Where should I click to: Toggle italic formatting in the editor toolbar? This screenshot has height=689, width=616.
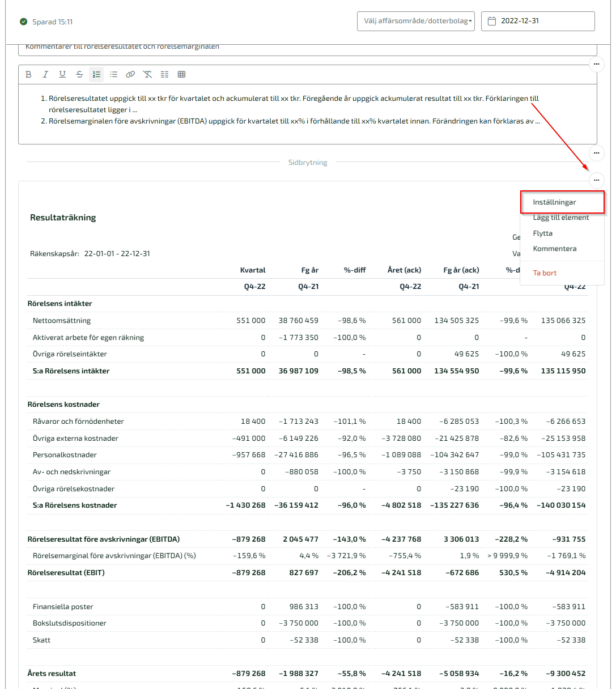click(x=45, y=74)
